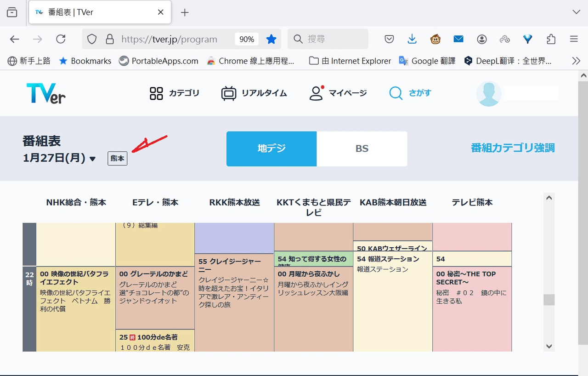Viewport: 588px width, 376px height.
Task: Expand the list-all-tabs chevron
Action: (x=577, y=12)
